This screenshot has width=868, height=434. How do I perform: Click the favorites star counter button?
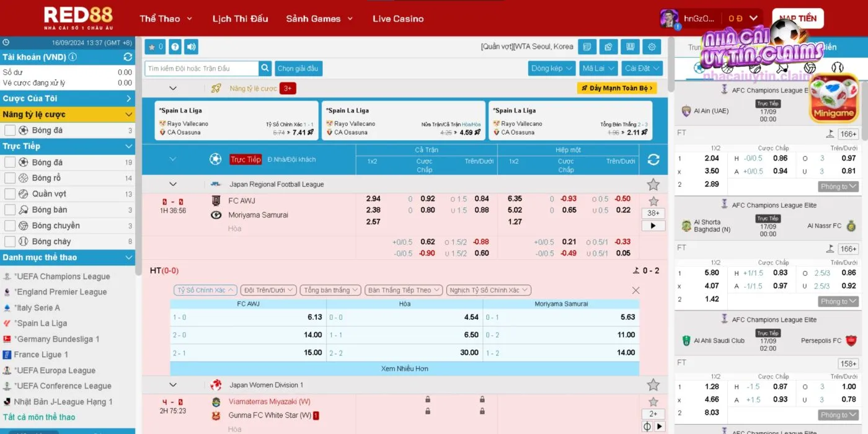pos(155,46)
